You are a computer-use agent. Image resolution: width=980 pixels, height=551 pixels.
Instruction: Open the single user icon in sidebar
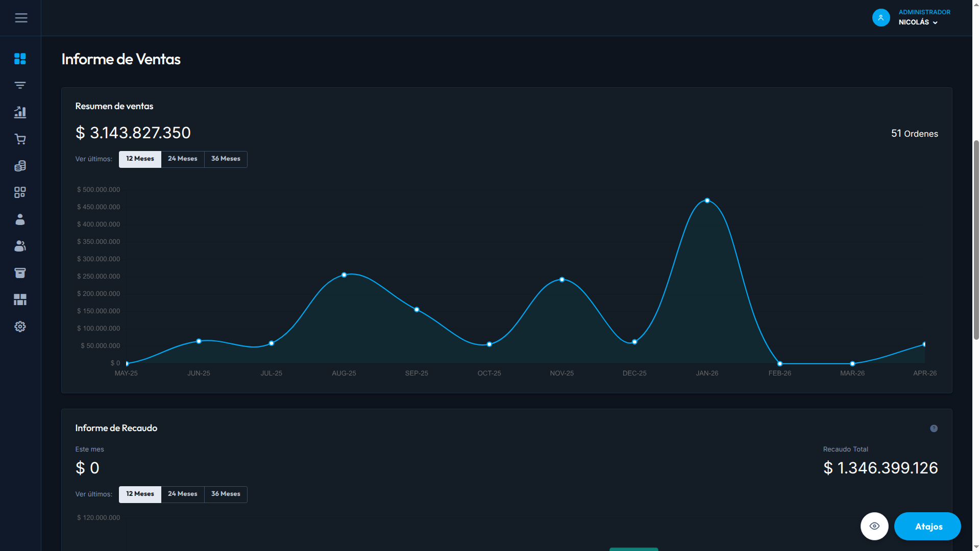[x=20, y=219]
